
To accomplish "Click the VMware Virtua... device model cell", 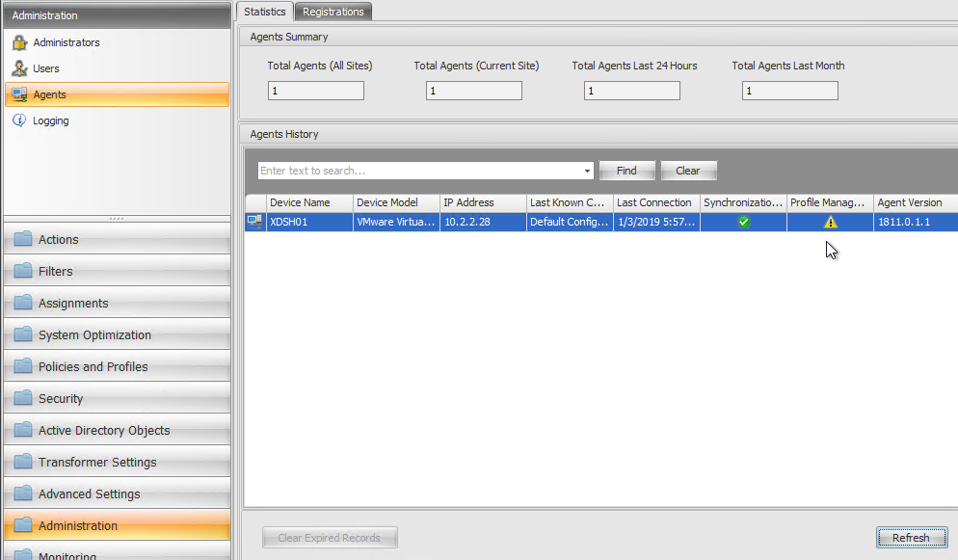I will [396, 222].
